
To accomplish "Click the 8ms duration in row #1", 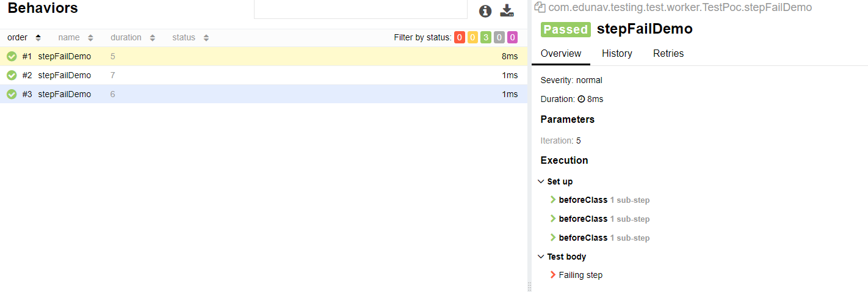I will [510, 57].
